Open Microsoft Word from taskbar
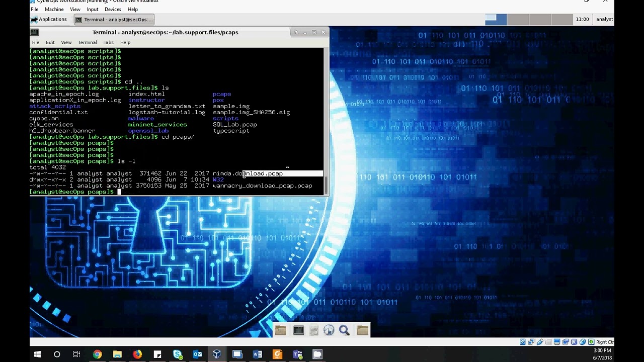Image resolution: width=644 pixels, height=362 pixels. pos(258,354)
